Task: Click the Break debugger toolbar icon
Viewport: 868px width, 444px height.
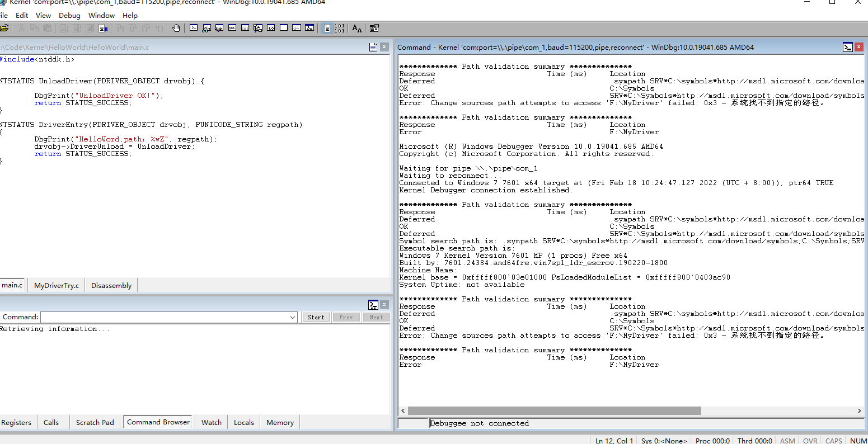Action: point(103,28)
